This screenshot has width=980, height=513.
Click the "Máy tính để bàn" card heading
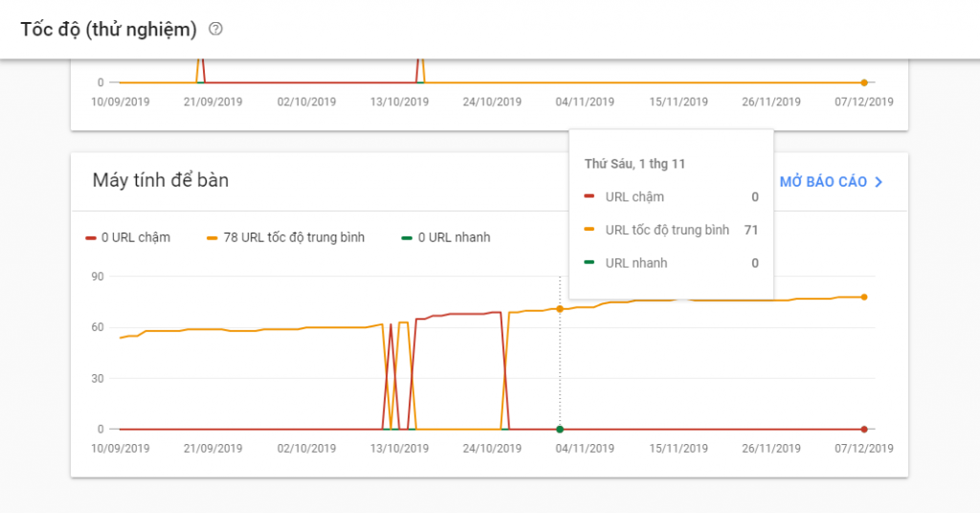click(x=160, y=180)
